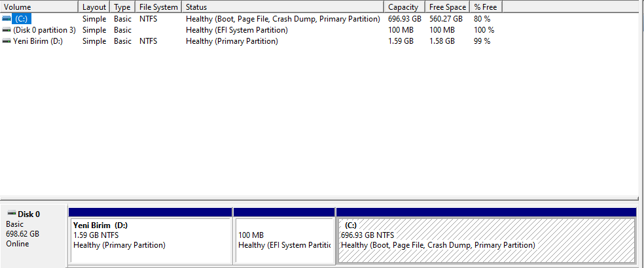Select the (C:) volume name in list
The width and height of the screenshot is (644, 268).
click(x=23, y=19)
